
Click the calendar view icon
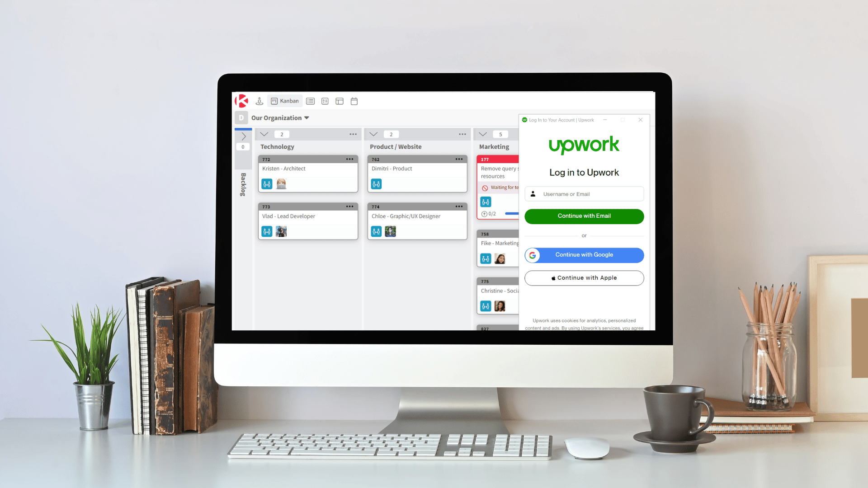click(355, 101)
